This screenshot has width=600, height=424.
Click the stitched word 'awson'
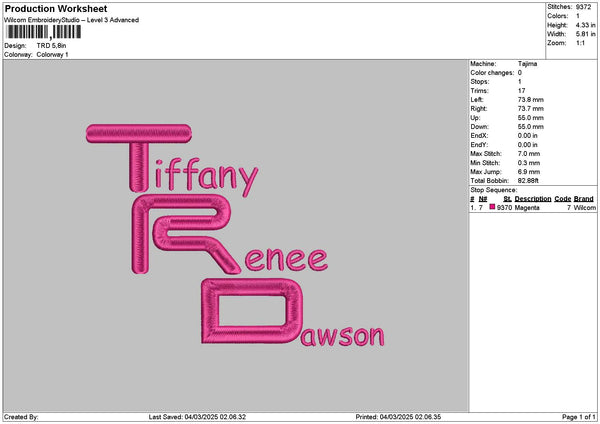coord(343,336)
